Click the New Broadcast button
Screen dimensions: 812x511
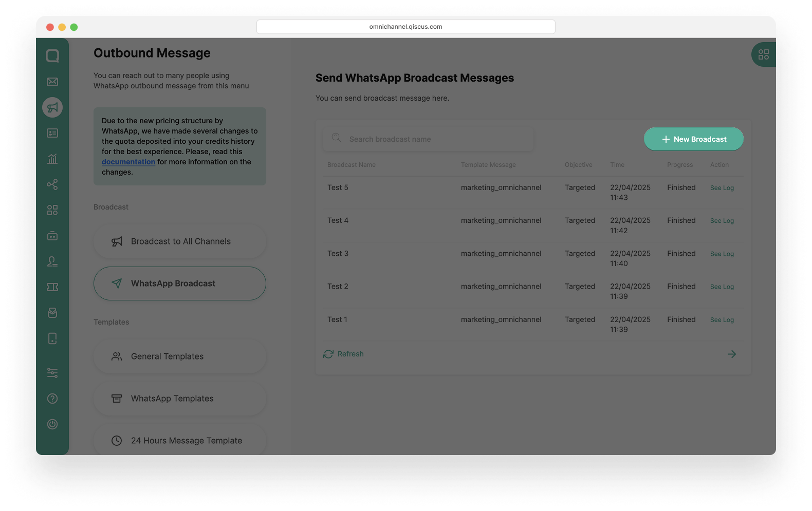pyautogui.click(x=694, y=139)
